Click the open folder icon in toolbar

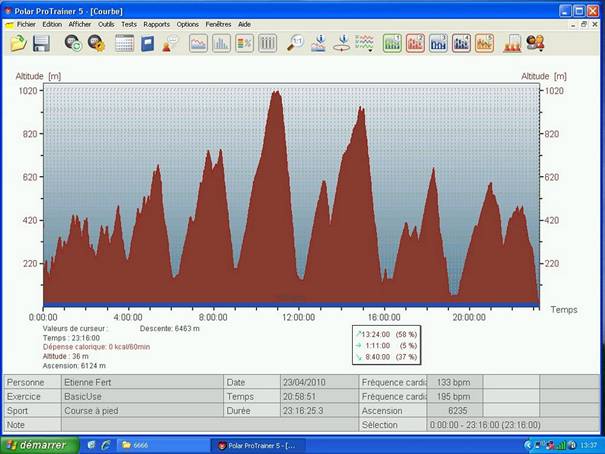click(18, 43)
